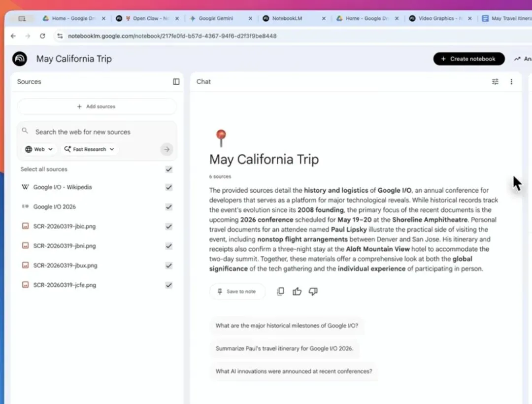Open the Web source type dropdown

click(x=39, y=149)
